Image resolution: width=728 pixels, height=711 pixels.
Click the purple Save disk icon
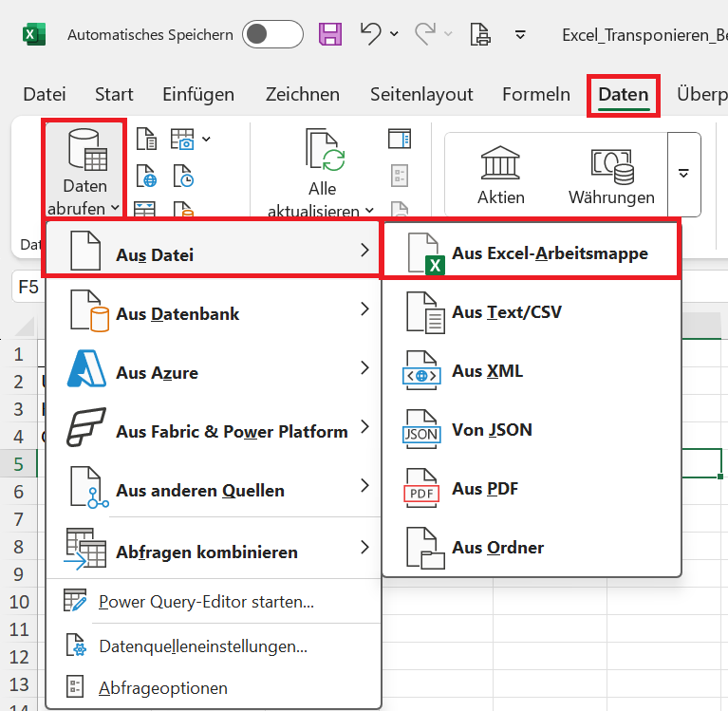point(330,34)
